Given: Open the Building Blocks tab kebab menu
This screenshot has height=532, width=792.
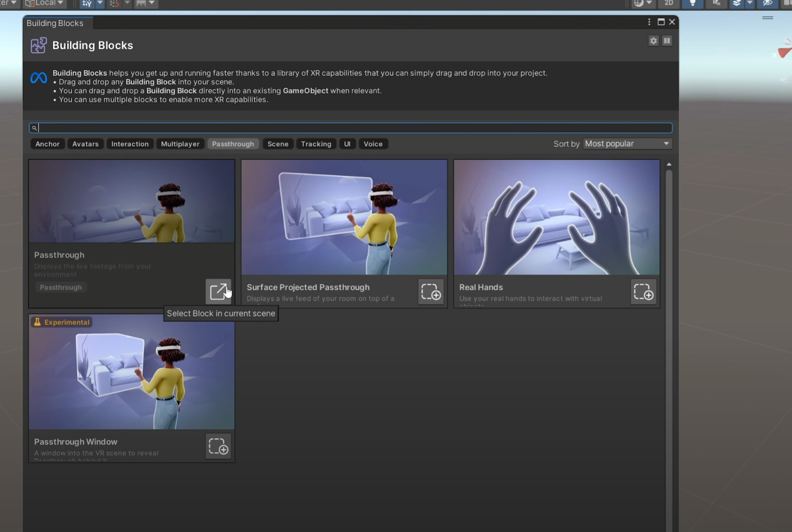Looking at the screenshot, I should (x=649, y=22).
